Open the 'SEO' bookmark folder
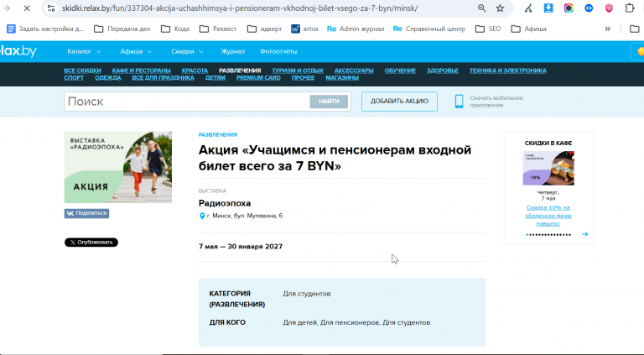 coord(488,29)
